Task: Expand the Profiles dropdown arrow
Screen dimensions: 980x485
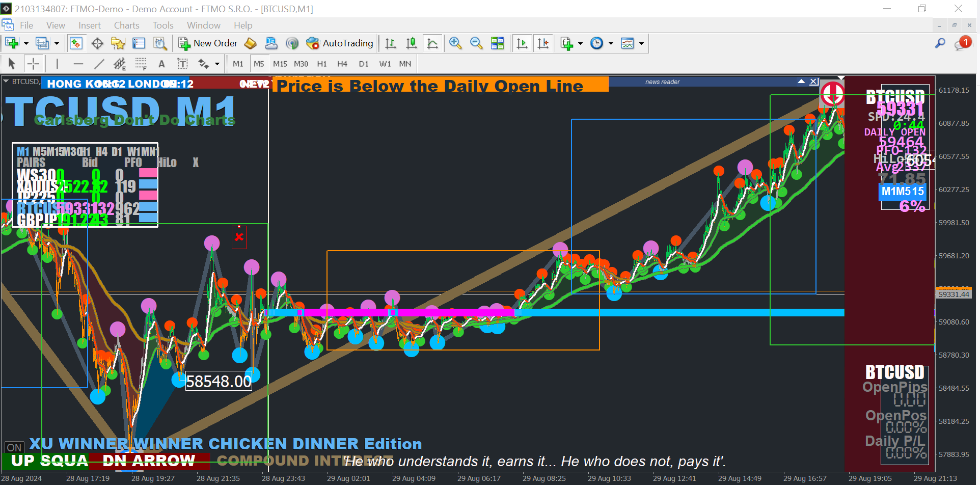Action: pos(57,43)
